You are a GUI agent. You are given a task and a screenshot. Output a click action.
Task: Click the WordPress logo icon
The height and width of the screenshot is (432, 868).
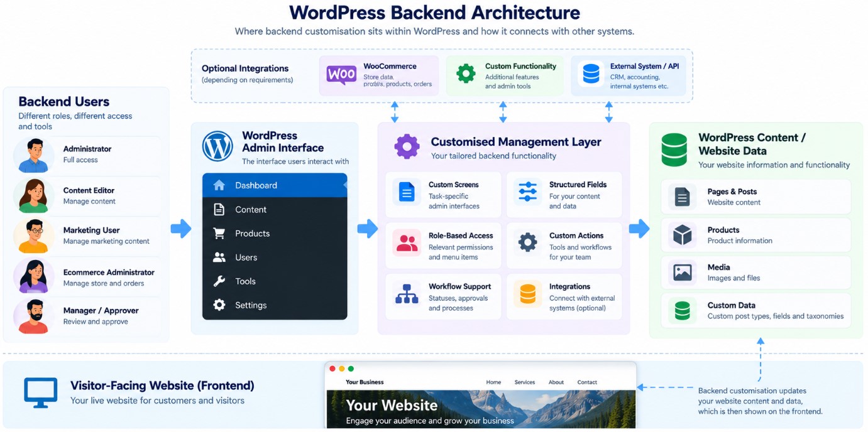[x=217, y=146]
